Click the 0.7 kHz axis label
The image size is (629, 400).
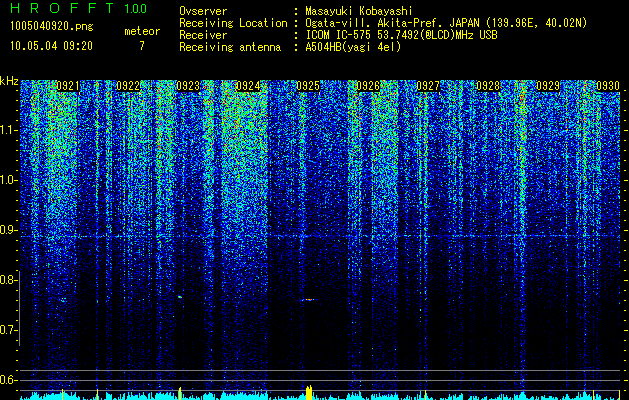tap(8, 330)
